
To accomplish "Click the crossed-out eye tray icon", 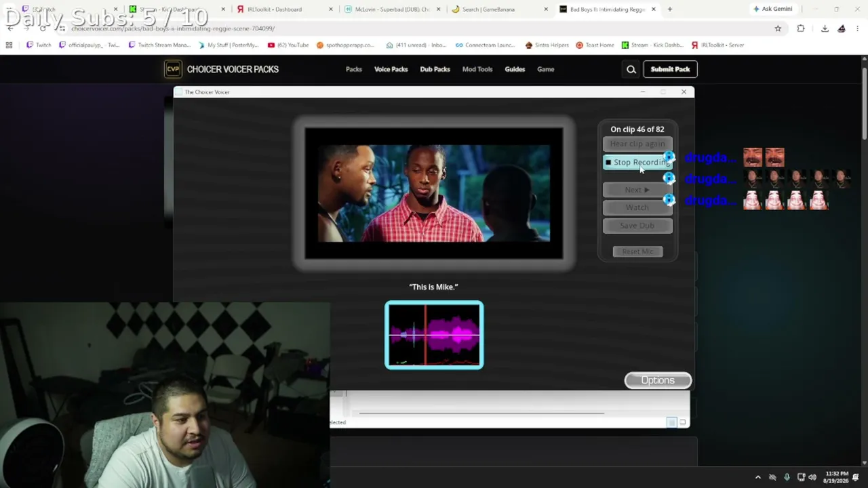I will (x=772, y=477).
